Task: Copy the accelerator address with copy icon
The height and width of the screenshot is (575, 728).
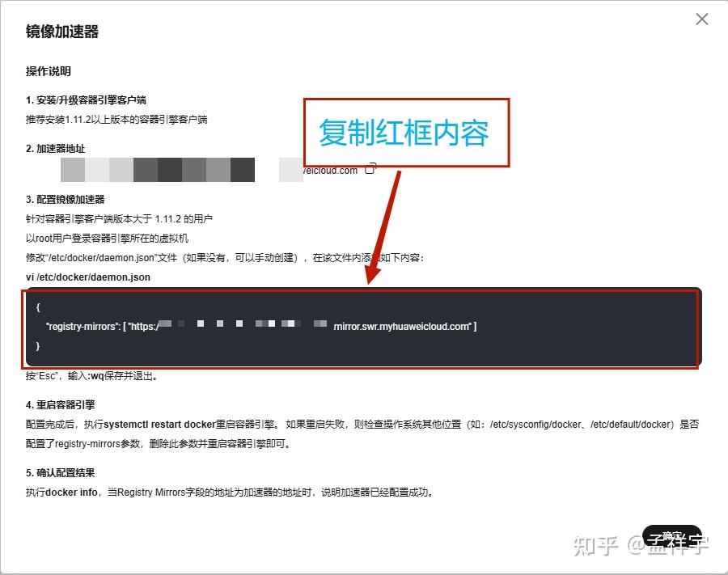Action: tap(370, 168)
